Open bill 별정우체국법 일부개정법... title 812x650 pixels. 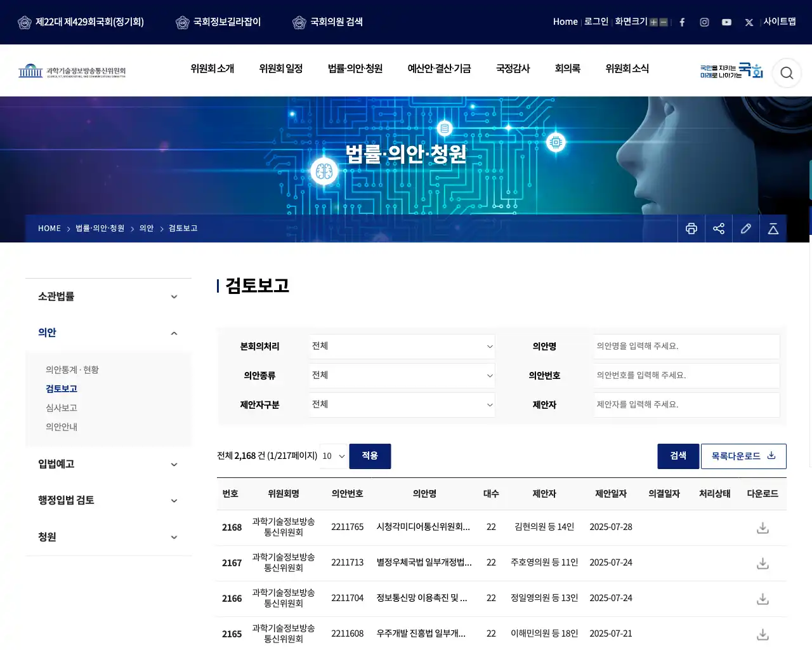(424, 563)
